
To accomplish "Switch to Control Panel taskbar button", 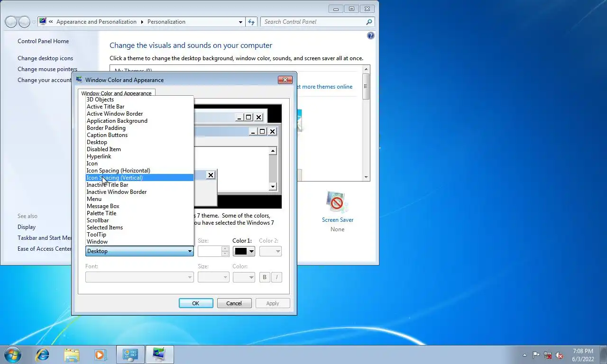I will 130,355.
